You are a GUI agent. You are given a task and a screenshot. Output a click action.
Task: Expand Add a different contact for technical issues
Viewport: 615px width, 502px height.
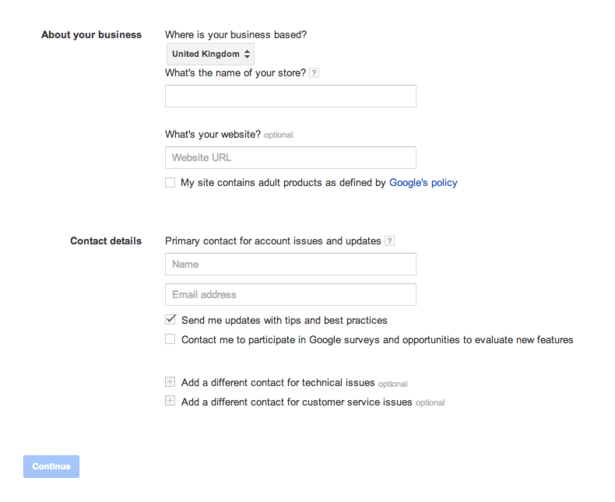click(x=278, y=383)
